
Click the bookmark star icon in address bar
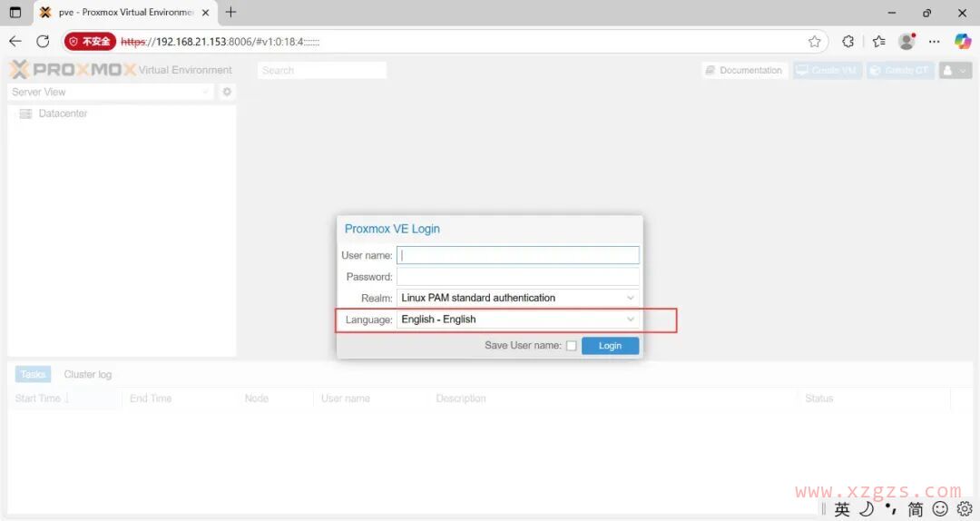pos(814,42)
